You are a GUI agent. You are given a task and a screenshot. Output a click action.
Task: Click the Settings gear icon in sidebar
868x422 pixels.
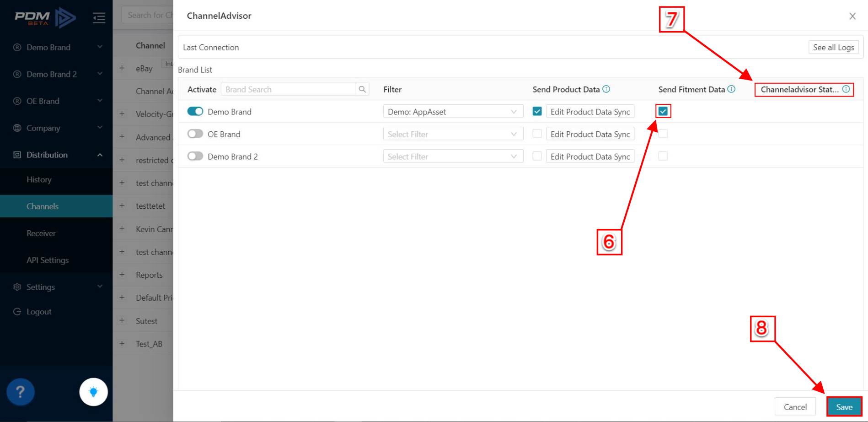[17, 287]
